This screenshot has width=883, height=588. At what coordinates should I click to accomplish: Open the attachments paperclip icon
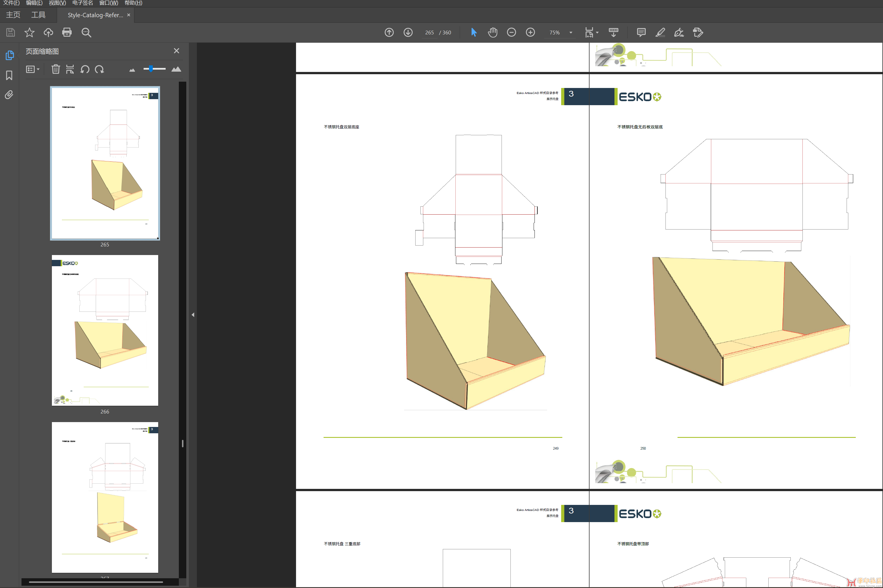[9, 95]
